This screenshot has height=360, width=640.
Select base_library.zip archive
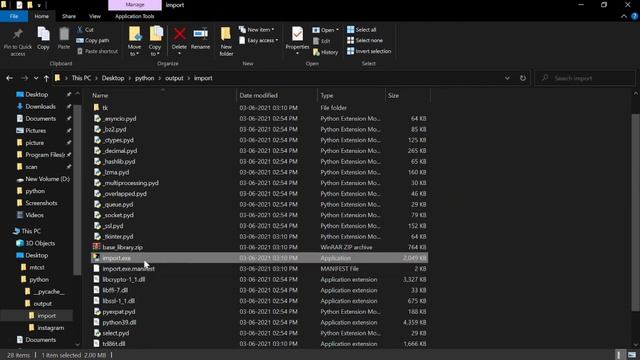pos(122,247)
